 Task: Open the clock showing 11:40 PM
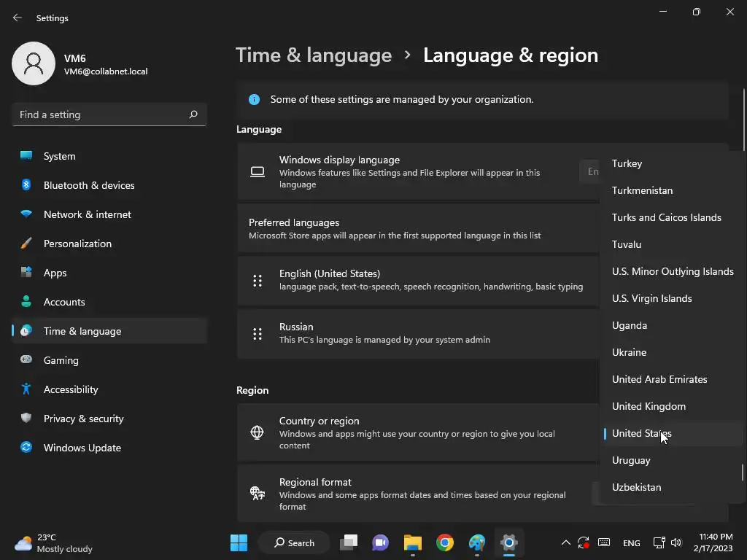[x=713, y=542]
